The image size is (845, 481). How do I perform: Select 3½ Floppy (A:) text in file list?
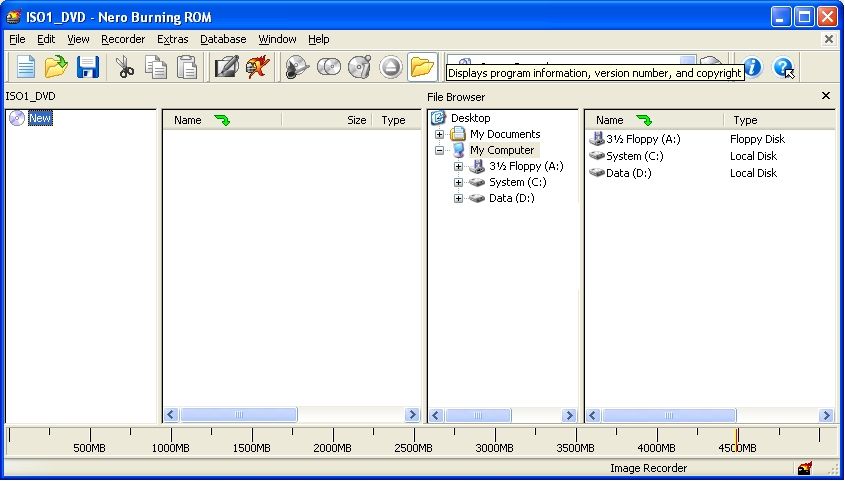643,139
